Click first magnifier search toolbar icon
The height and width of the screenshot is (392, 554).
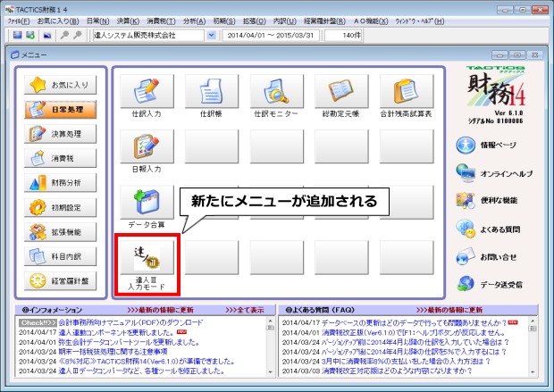point(64,35)
